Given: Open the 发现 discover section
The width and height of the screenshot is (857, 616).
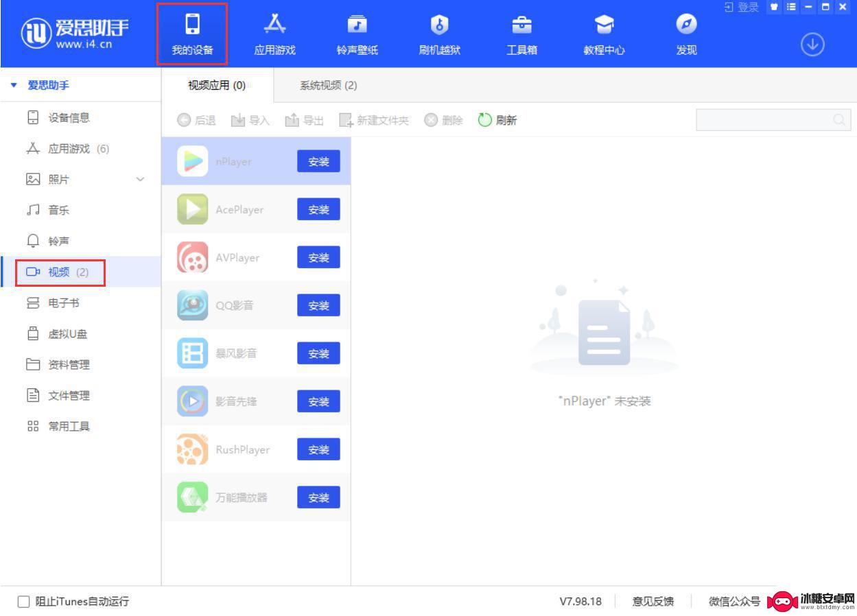Looking at the screenshot, I should (x=686, y=34).
